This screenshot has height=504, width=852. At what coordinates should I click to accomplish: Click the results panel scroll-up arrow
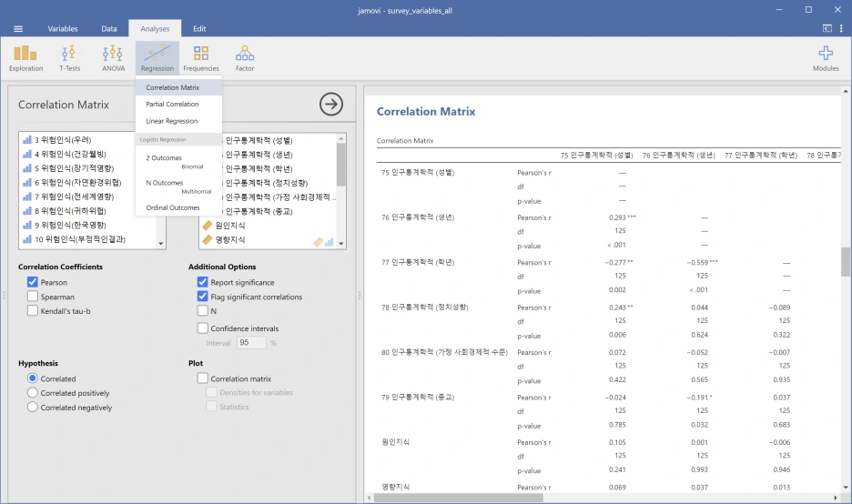click(846, 91)
